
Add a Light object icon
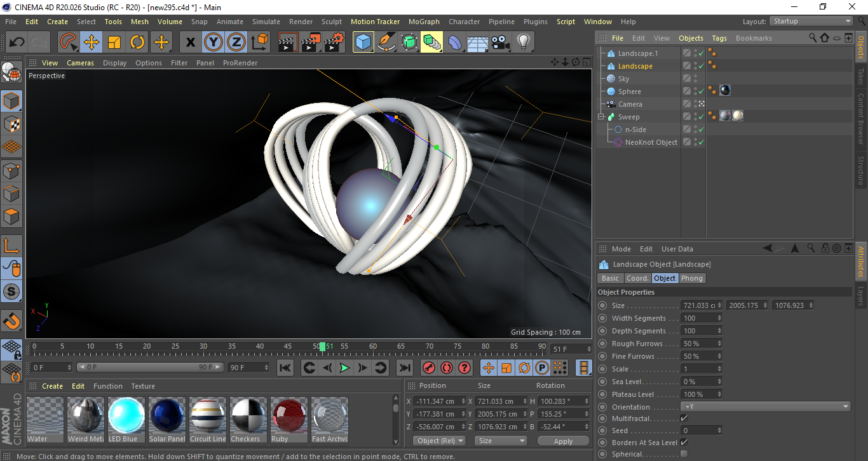pyautogui.click(x=524, y=43)
